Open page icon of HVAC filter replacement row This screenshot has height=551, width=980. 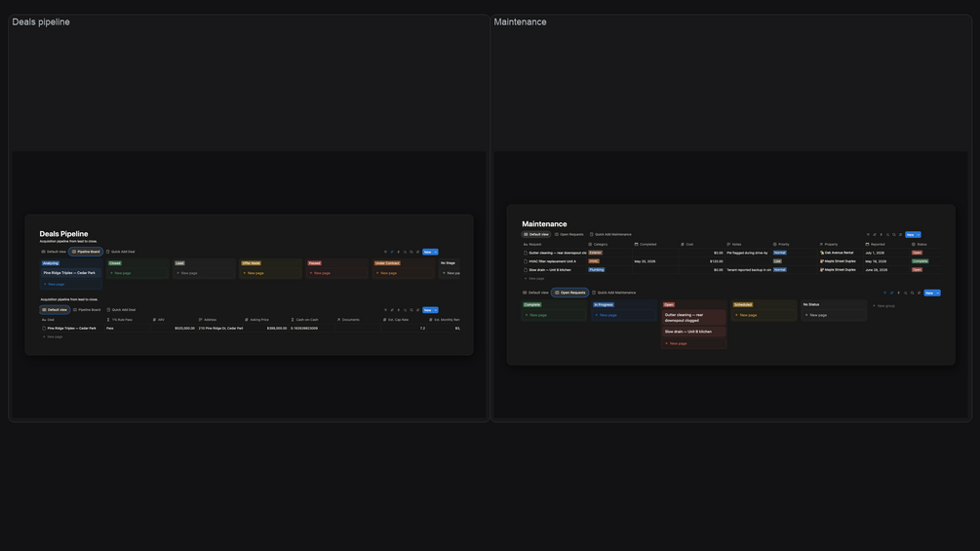526,261
